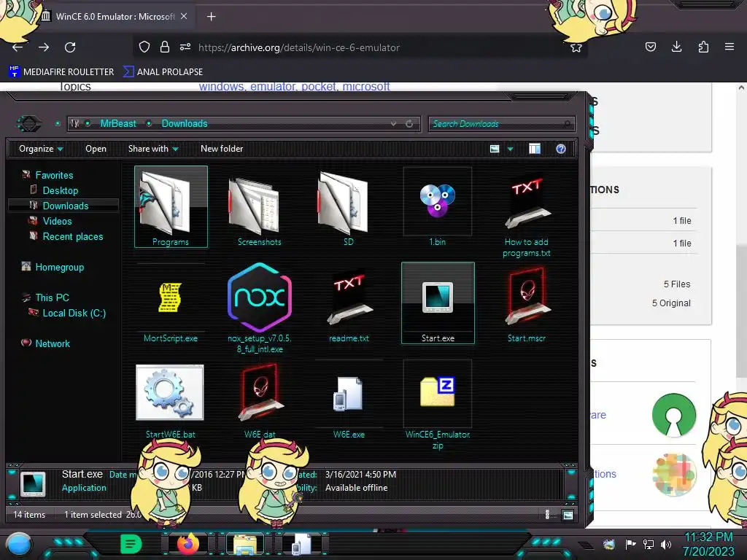
Task: Switch to large icons view in status bar
Action: click(568, 515)
